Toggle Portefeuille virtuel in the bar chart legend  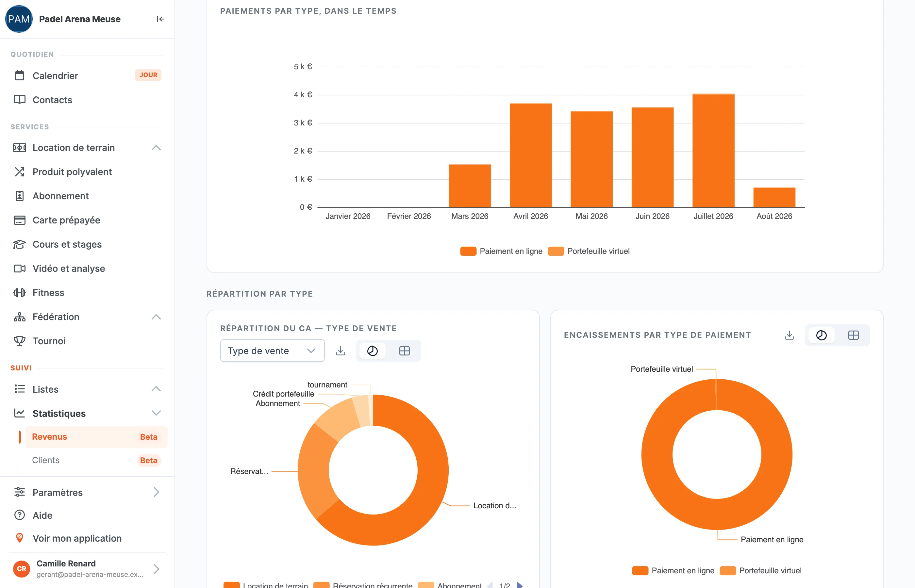(589, 251)
